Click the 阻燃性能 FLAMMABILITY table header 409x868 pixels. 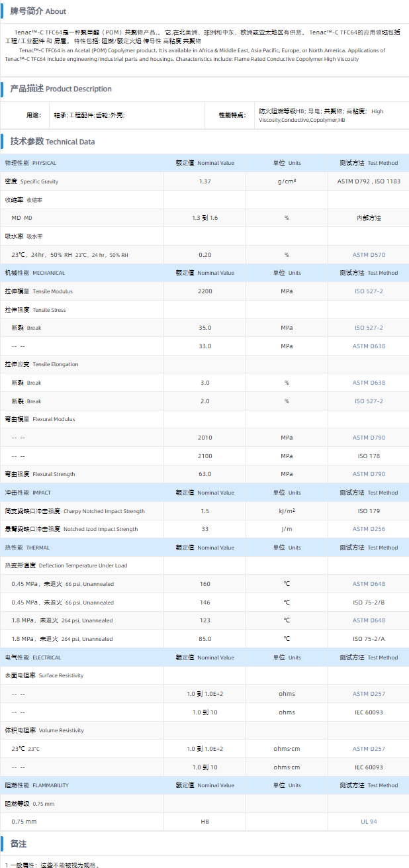(37, 785)
